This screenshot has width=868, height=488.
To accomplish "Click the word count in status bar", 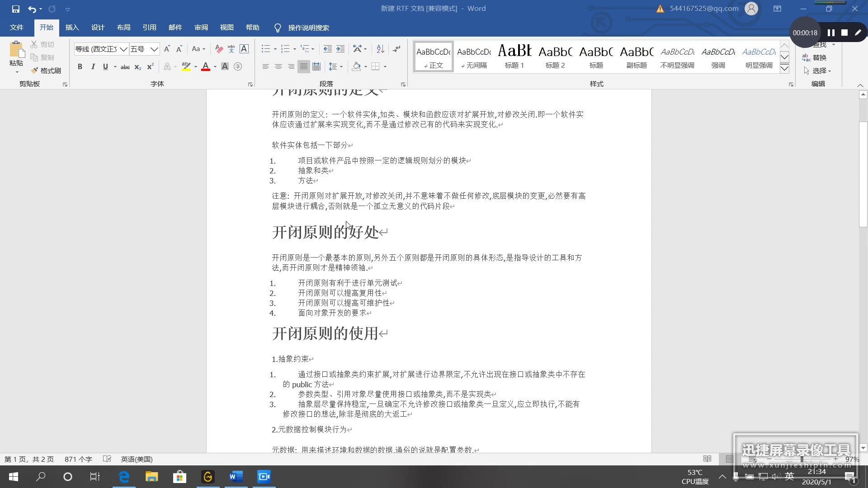I will point(78,459).
